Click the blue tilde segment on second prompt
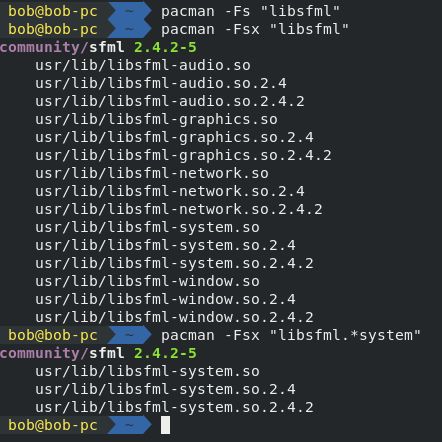The width and height of the screenshot is (442, 442). [x=130, y=29]
